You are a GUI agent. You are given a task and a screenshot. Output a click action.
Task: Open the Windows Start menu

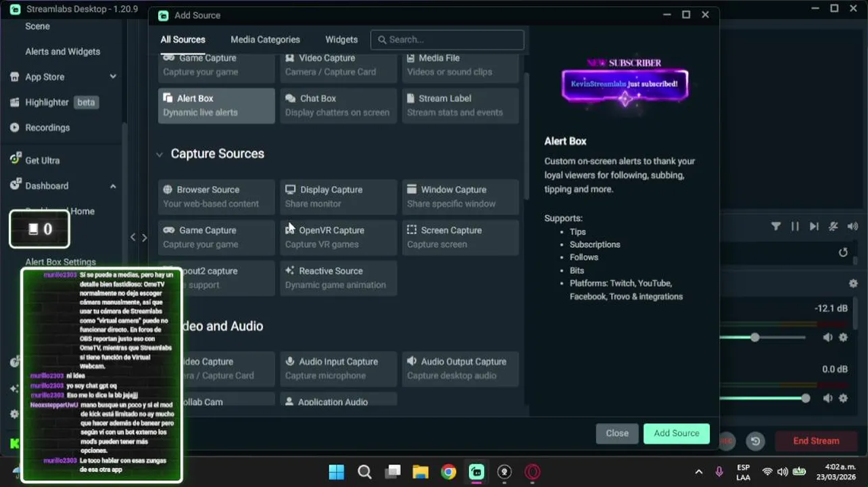click(x=336, y=471)
